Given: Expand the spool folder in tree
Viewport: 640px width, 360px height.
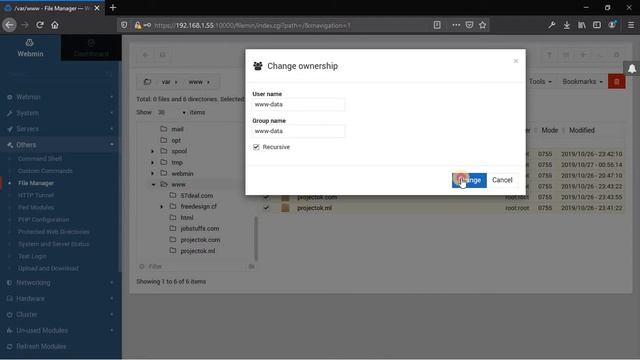Looking at the screenshot, I should [x=153, y=151].
